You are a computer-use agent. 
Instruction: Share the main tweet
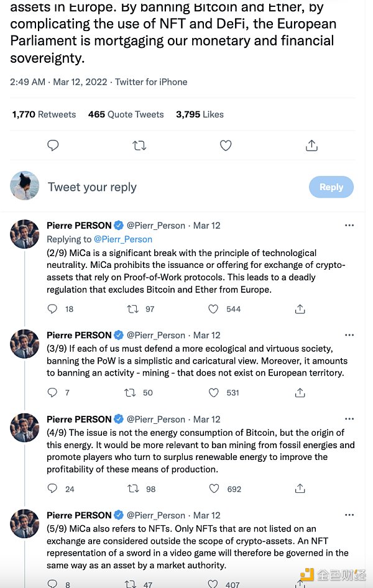coord(312,145)
